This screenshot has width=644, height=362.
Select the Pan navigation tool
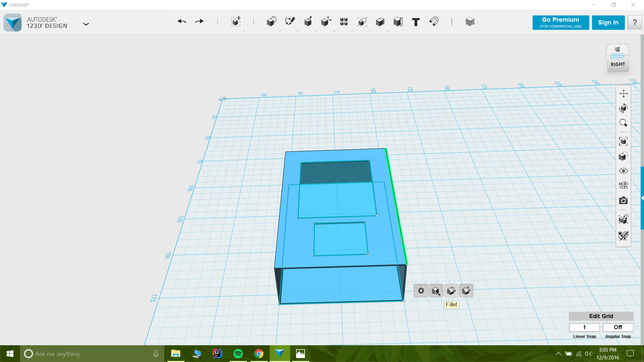click(624, 94)
